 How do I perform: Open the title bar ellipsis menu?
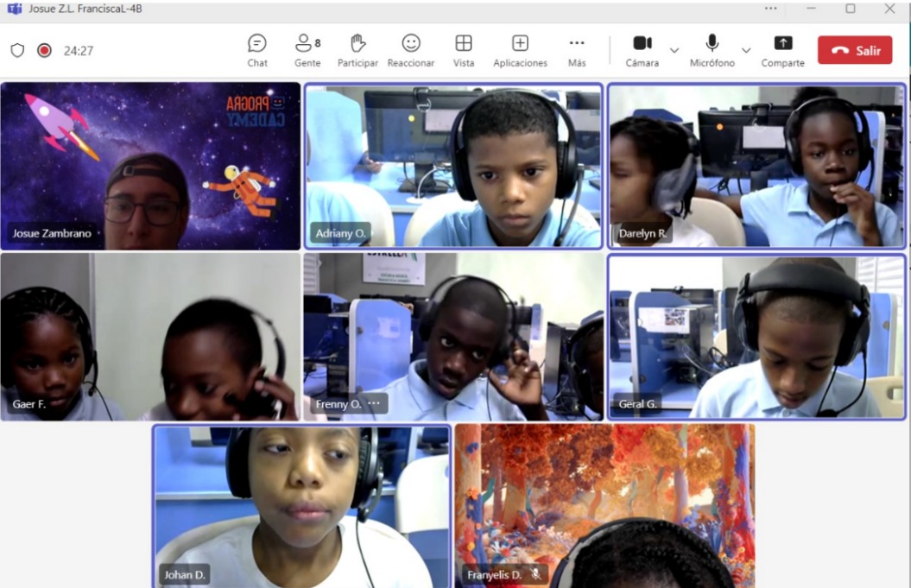(770, 9)
